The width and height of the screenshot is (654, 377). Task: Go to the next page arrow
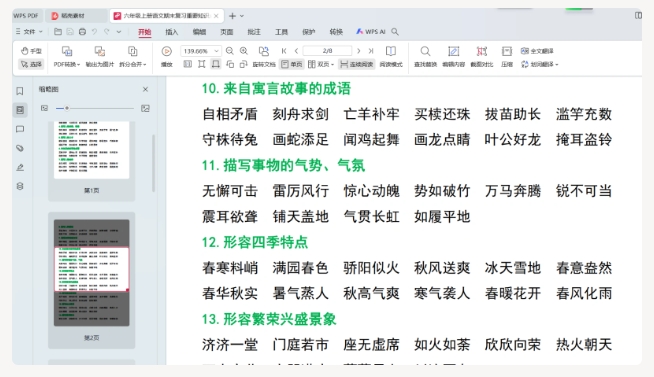tap(359, 51)
